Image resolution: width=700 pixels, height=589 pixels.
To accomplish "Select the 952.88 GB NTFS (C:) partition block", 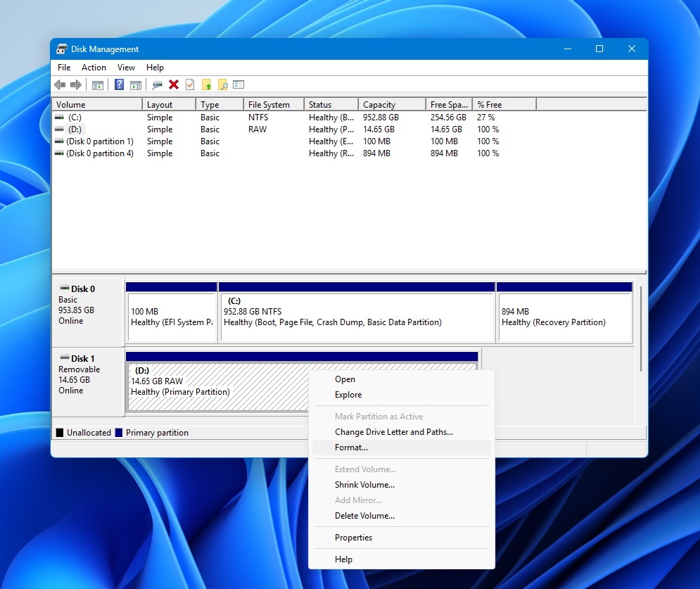I will 357,312.
